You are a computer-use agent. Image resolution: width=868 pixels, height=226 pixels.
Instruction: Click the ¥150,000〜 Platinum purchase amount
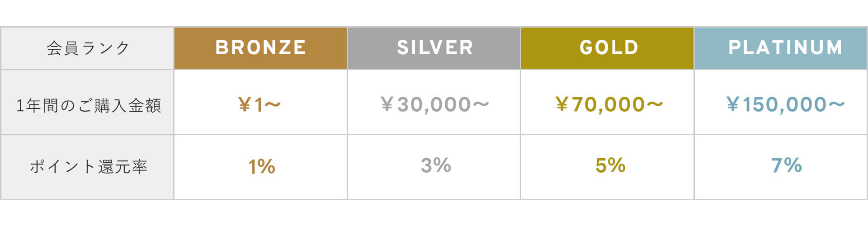785,104
